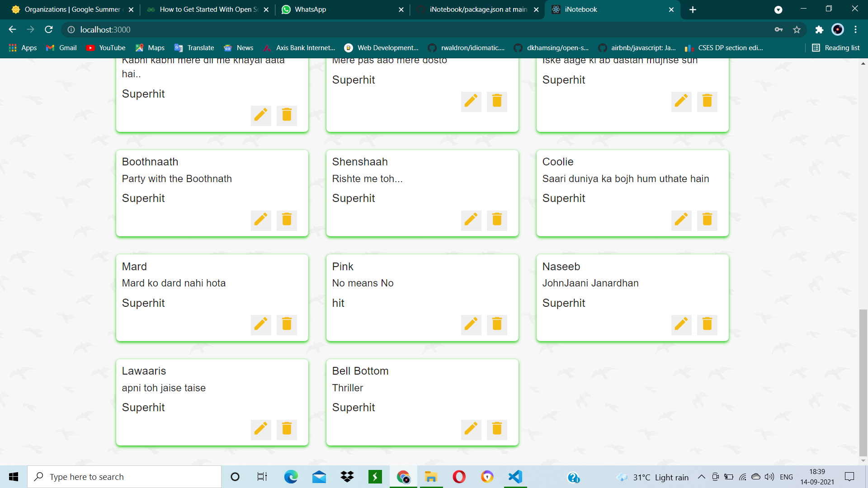
Task: Edit the Boothnaath note
Action: pyautogui.click(x=260, y=220)
